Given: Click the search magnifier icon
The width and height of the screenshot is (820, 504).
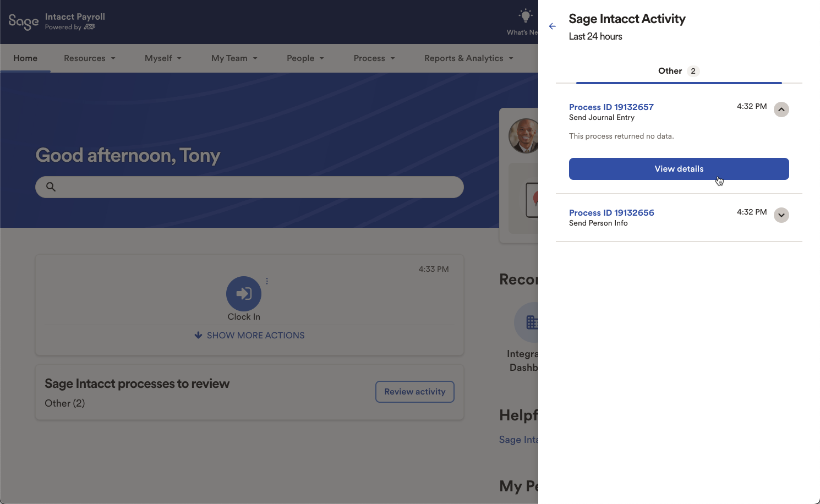Looking at the screenshot, I should click(x=51, y=187).
